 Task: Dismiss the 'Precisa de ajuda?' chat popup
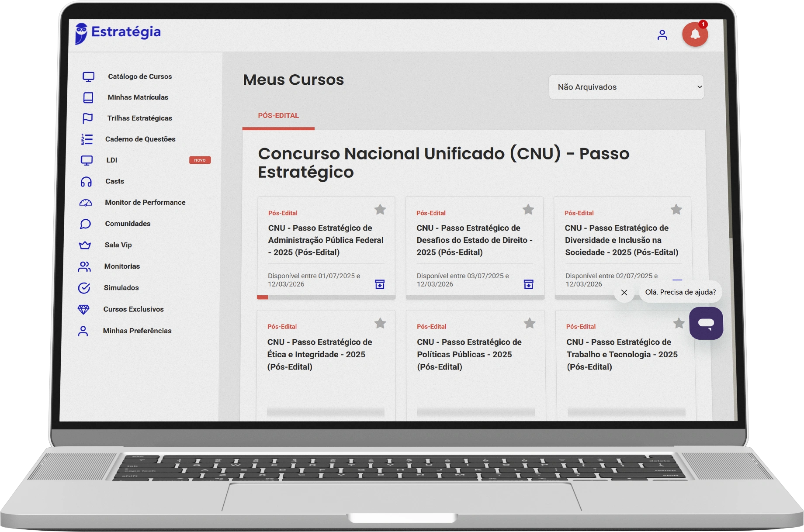pyautogui.click(x=624, y=293)
